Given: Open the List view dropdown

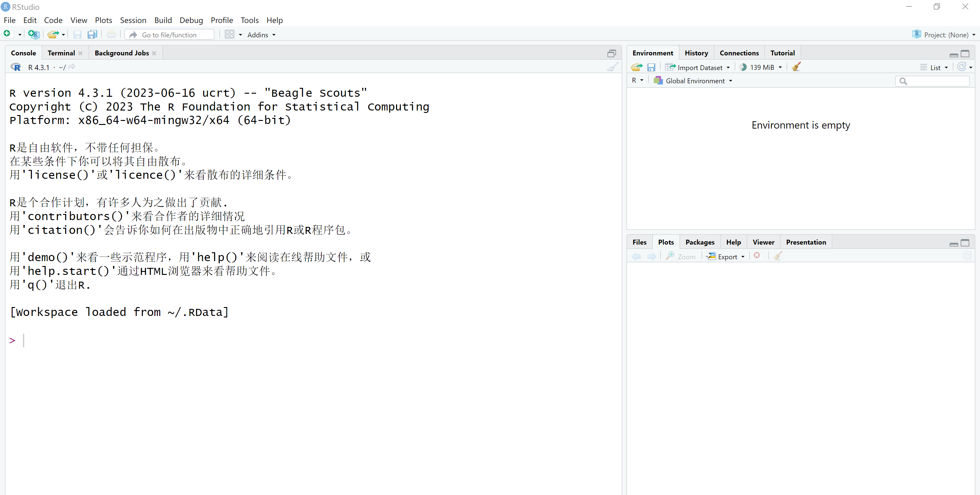Looking at the screenshot, I should pyautogui.click(x=934, y=67).
